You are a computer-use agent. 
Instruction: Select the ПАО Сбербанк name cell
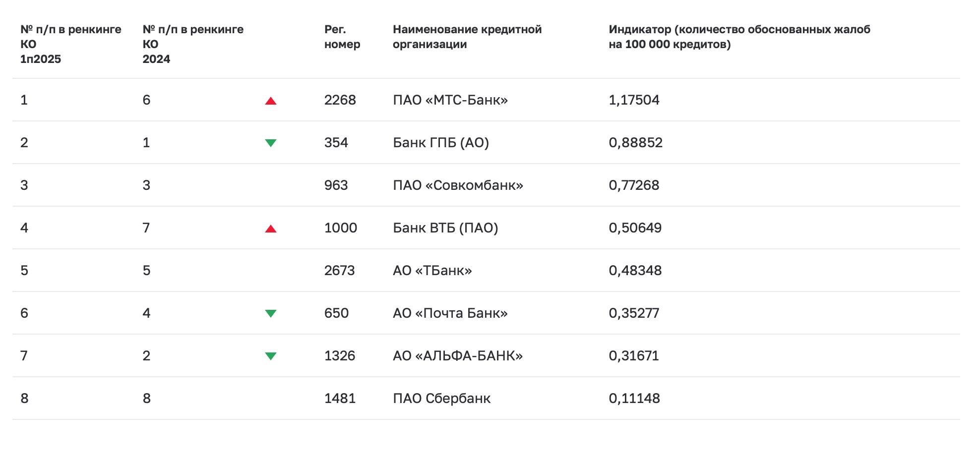(x=441, y=399)
